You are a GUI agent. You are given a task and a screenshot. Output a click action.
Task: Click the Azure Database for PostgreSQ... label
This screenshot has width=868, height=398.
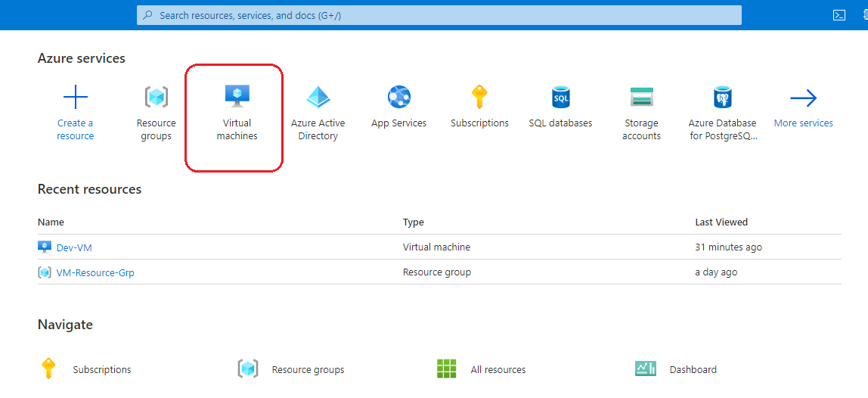722,129
